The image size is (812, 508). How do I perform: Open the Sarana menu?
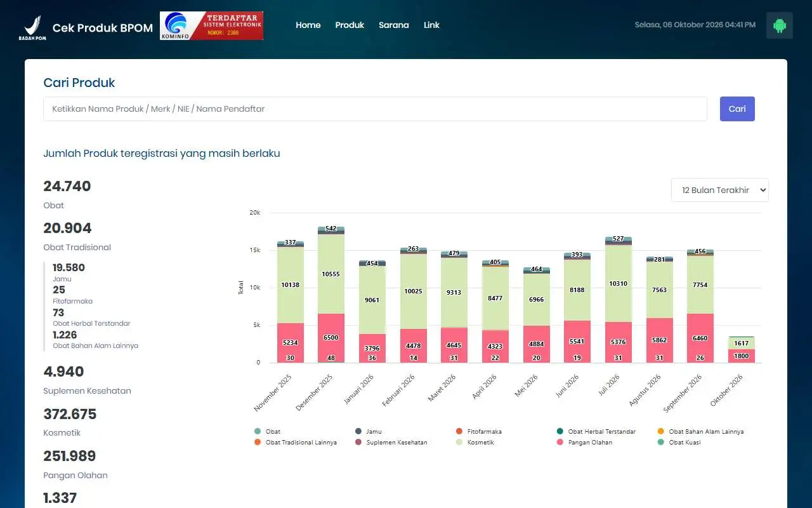click(x=394, y=25)
